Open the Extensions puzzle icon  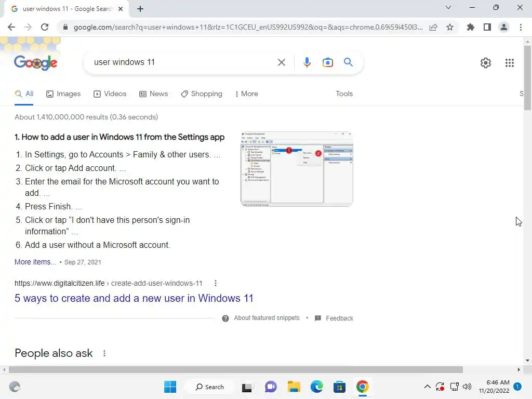point(470,27)
